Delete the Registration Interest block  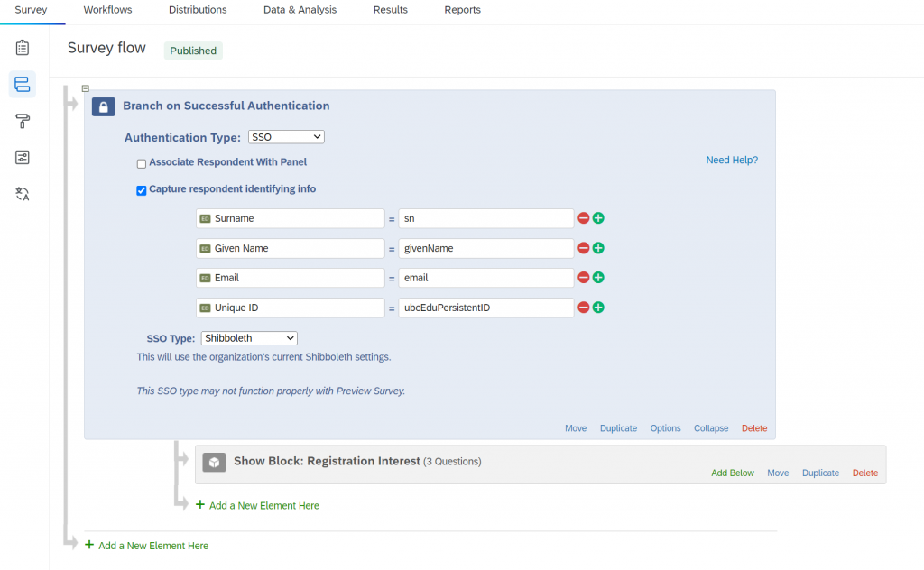pos(865,473)
